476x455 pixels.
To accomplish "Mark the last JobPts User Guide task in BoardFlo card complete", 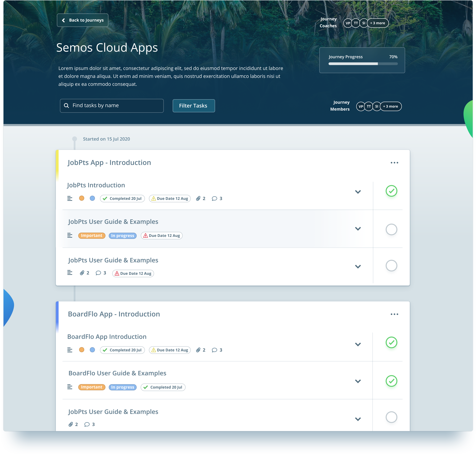I will tap(391, 417).
